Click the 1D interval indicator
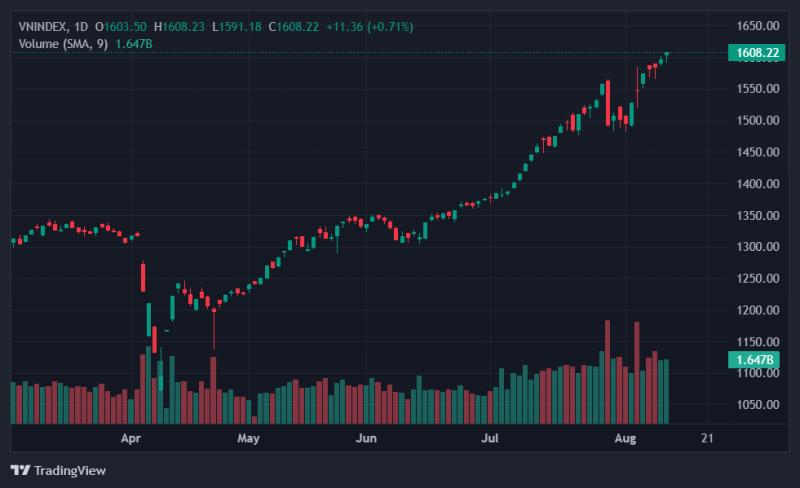The height and width of the screenshot is (488, 800). pos(81,27)
